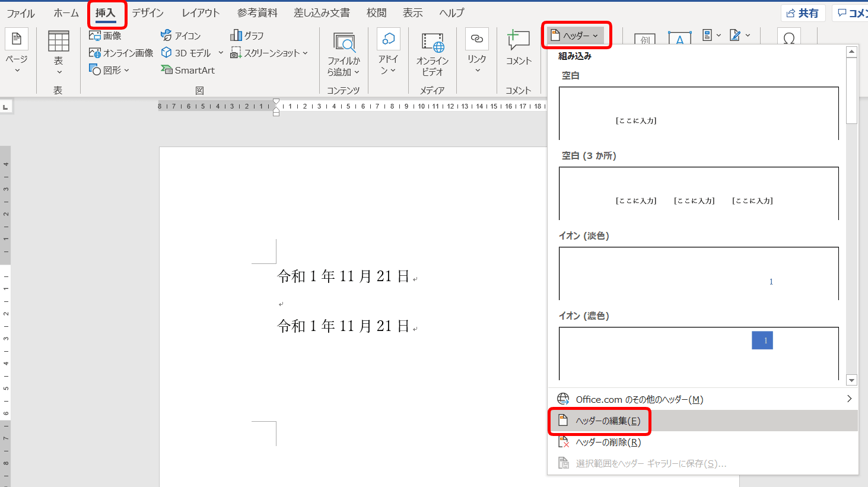Switch to the 表示 tab
This screenshot has width=868, height=487.
pos(413,13)
